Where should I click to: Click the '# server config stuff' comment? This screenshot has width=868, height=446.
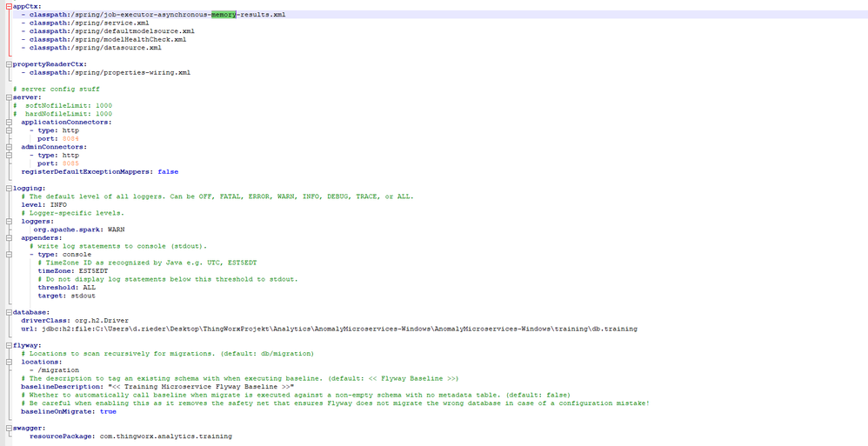[57, 89]
